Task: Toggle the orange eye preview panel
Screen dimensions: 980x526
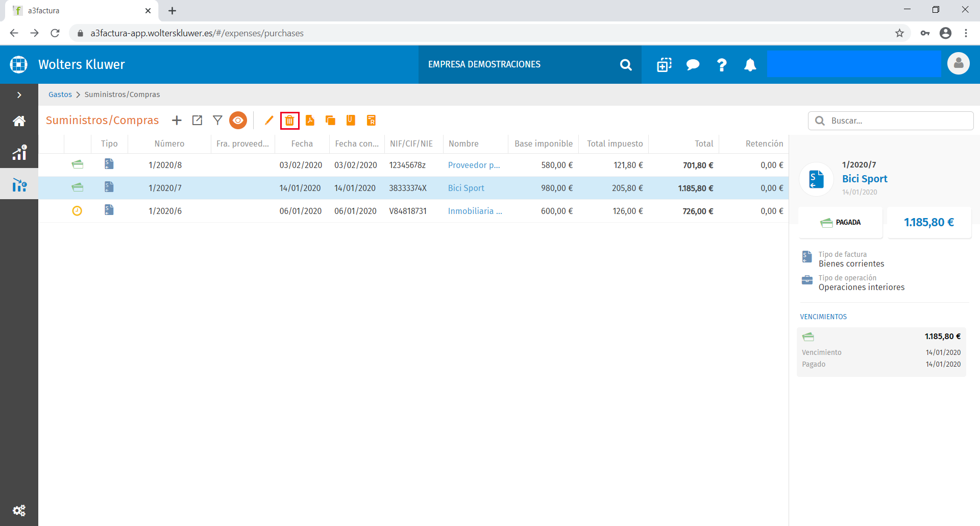Action: point(238,121)
